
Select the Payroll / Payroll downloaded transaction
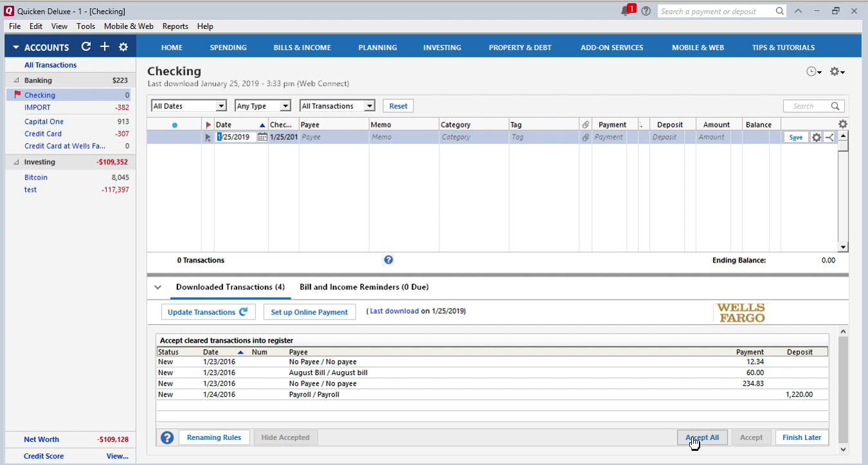click(x=493, y=394)
